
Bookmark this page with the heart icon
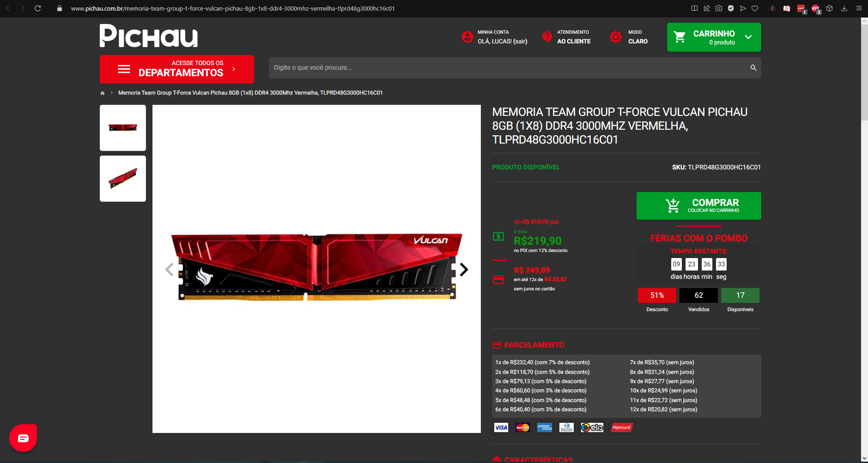click(x=755, y=8)
